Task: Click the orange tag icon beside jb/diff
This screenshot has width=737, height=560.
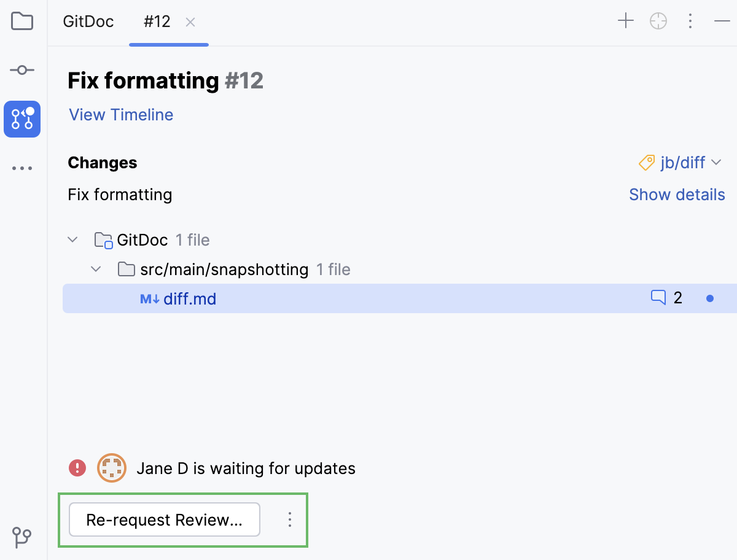Action: 647,163
